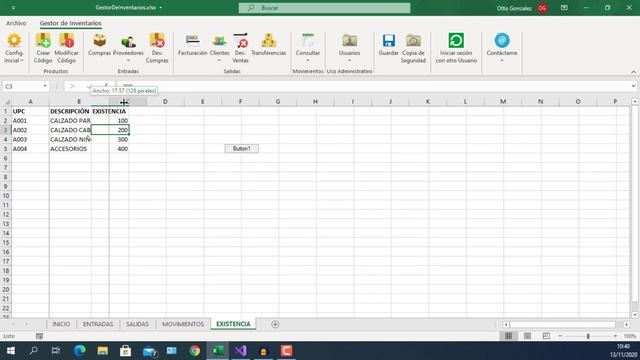Click zoom out minus button

[560, 336]
